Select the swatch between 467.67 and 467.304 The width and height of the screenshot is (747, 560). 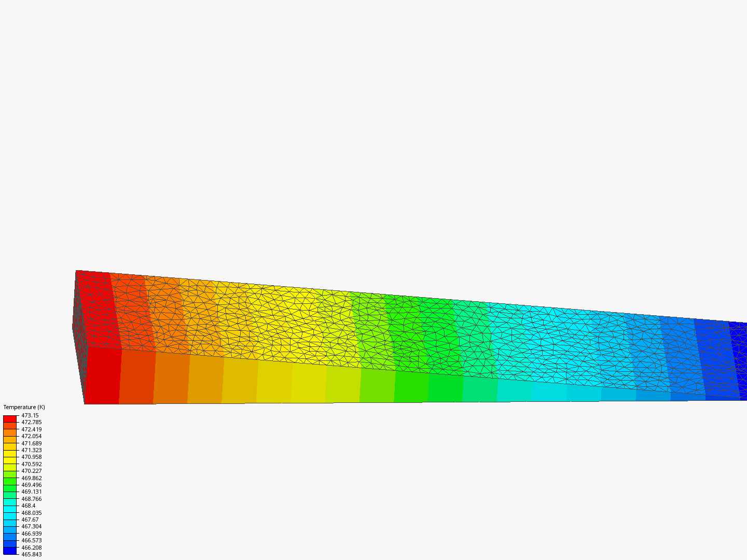tap(10, 523)
